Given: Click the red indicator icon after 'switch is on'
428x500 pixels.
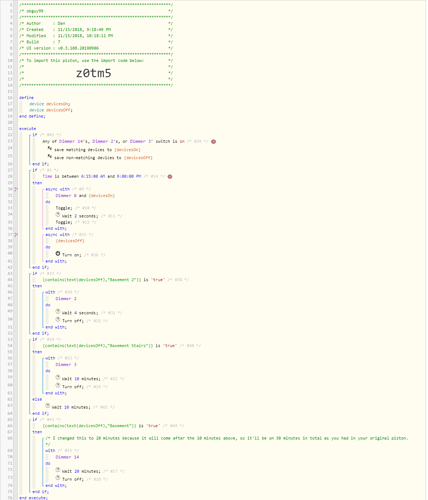Looking at the screenshot, I should [x=213, y=142].
